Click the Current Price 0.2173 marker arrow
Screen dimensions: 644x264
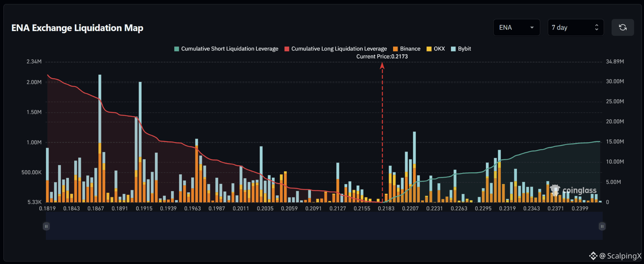pyautogui.click(x=382, y=65)
